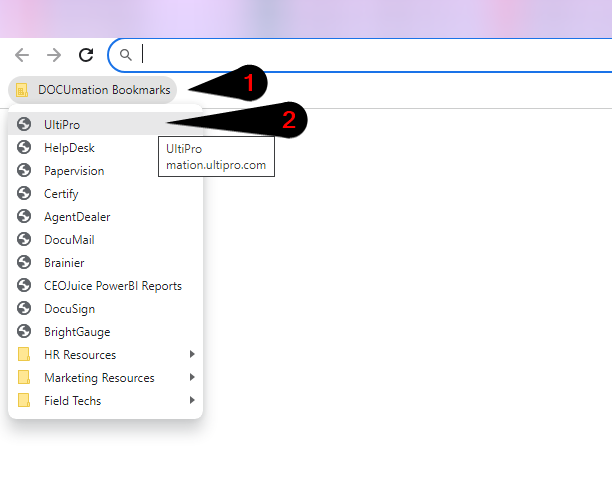This screenshot has height=496, width=612.
Task: Click the browser Back arrow
Action: [22, 55]
